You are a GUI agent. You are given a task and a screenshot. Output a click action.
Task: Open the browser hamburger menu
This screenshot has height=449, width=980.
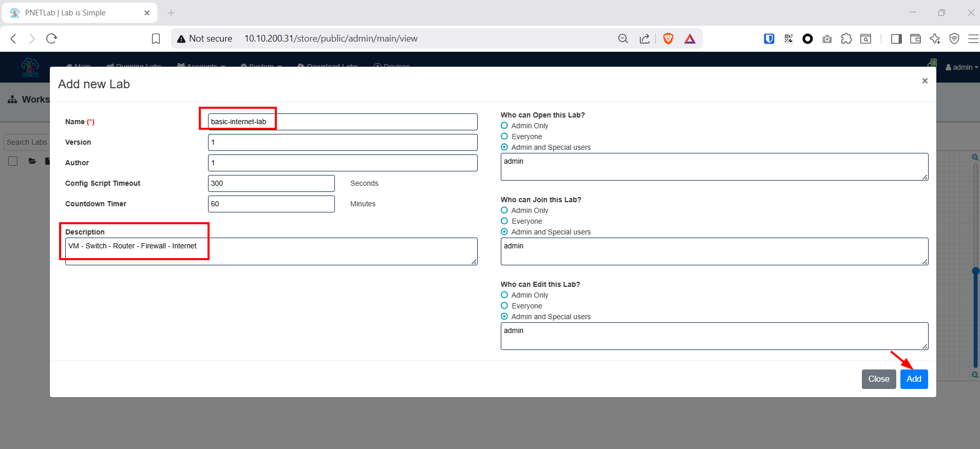973,38
